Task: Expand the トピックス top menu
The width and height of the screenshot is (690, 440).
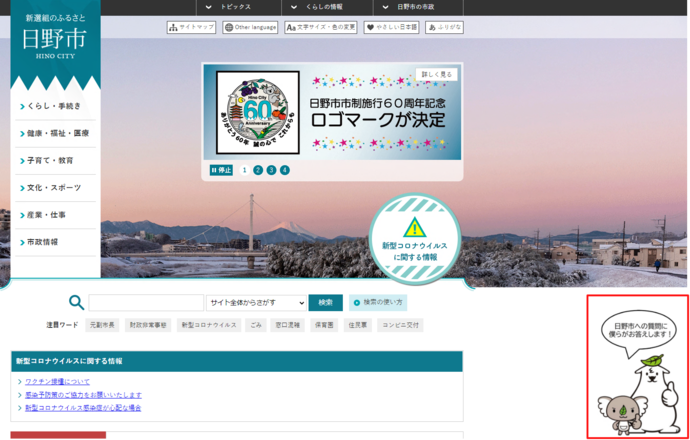Action: (x=239, y=7)
